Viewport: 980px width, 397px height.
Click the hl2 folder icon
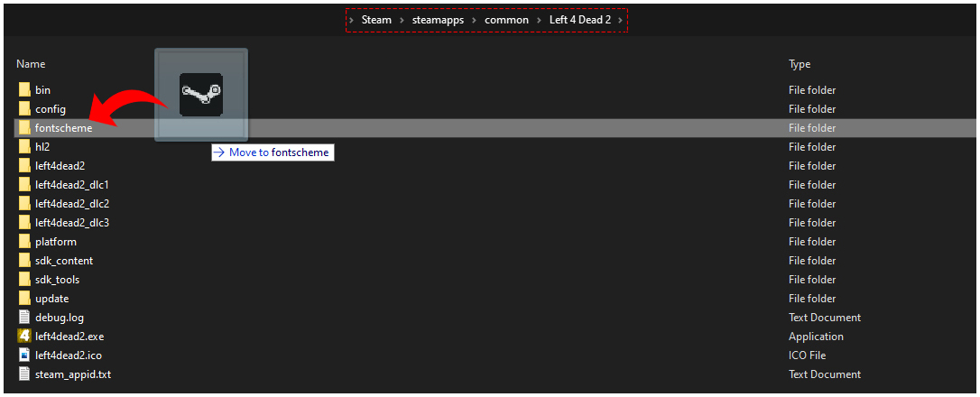pyautogui.click(x=24, y=147)
